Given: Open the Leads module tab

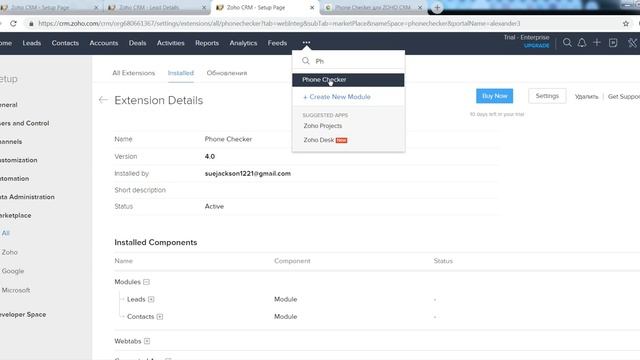Looking at the screenshot, I should tap(31, 43).
